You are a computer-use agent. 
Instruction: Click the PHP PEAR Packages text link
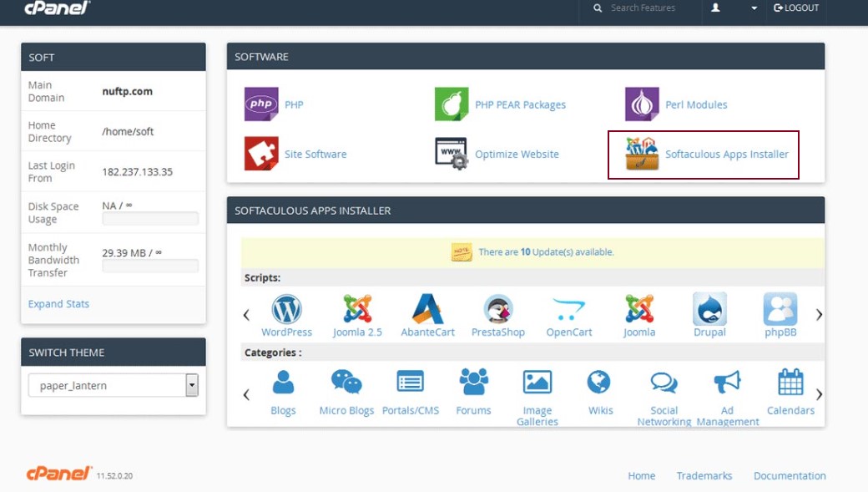click(520, 104)
